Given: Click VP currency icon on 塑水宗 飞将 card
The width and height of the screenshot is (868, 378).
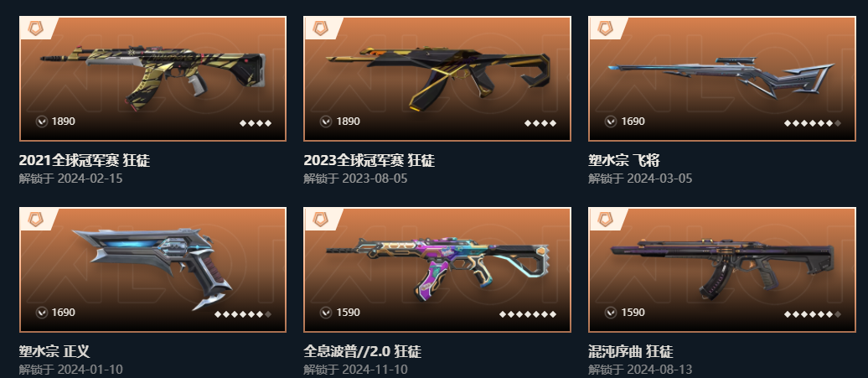Looking at the screenshot, I should 611,122.
